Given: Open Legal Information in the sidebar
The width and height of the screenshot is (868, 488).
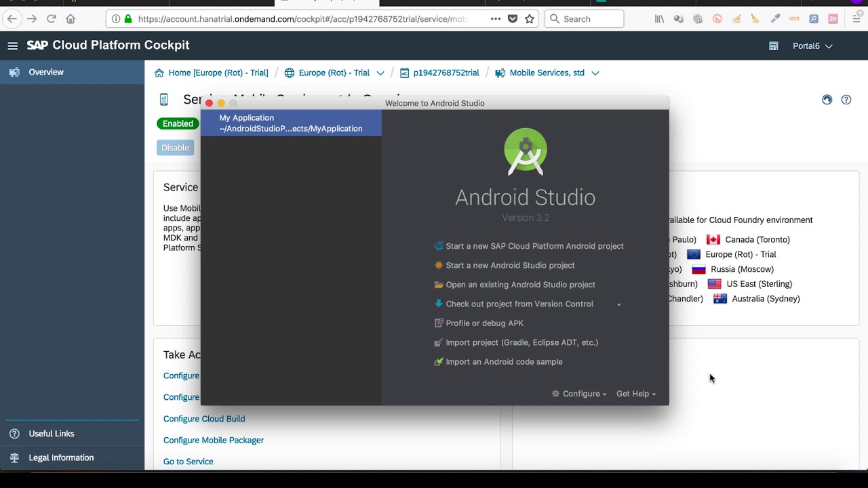Looking at the screenshot, I should pos(61,457).
